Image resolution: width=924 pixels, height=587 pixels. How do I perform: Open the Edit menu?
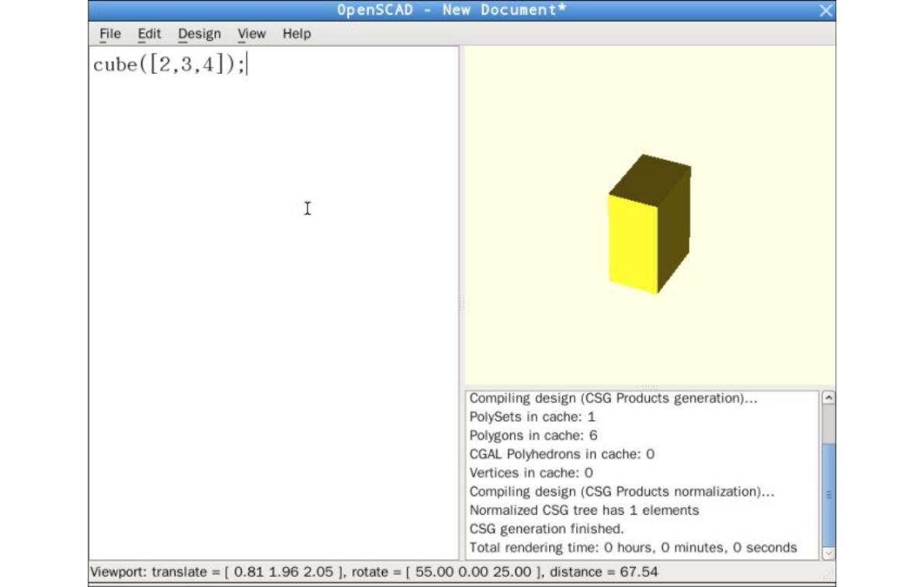pos(149,33)
